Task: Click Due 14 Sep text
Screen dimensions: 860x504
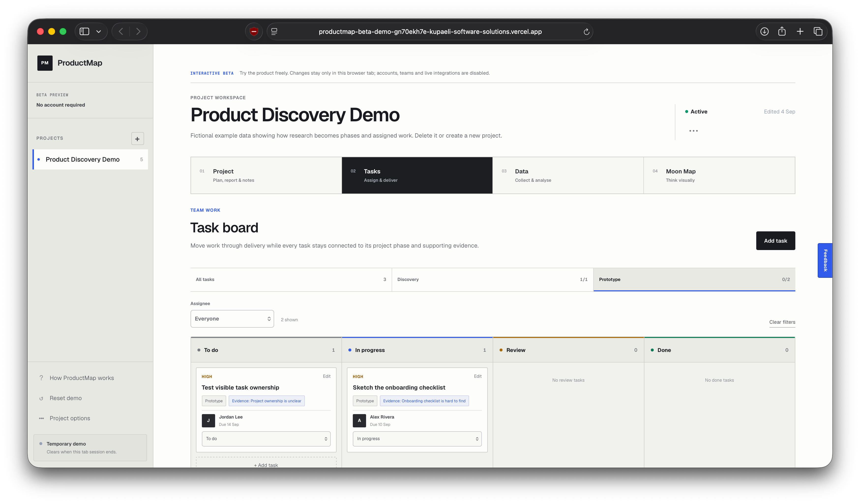Action: click(229, 425)
